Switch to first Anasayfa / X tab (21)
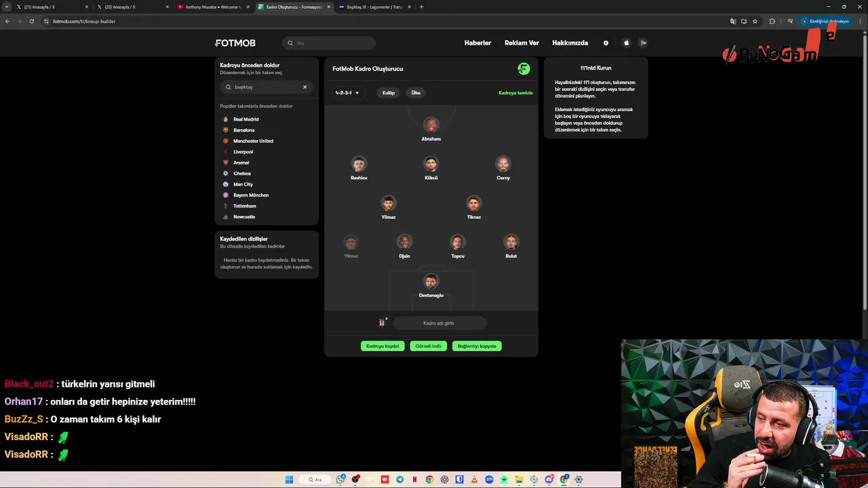The width and height of the screenshot is (868, 488). pyautogui.click(x=52, y=7)
